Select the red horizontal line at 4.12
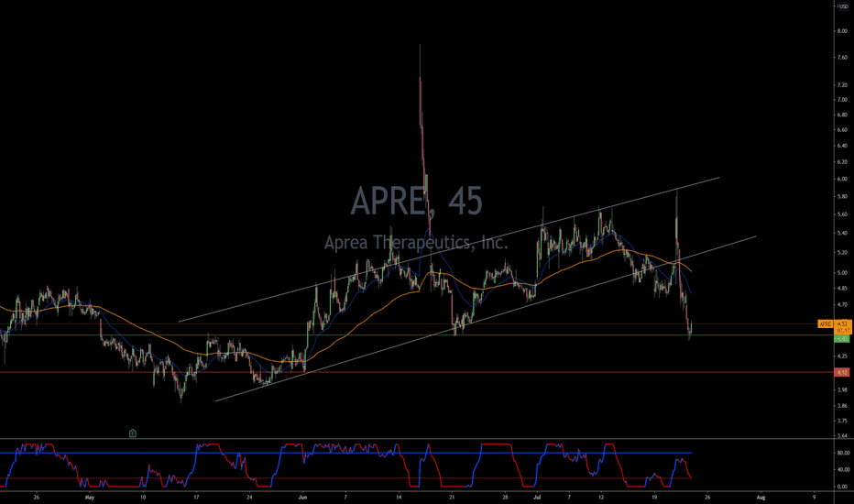The width and height of the screenshot is (854, 504). coord(417,372)
